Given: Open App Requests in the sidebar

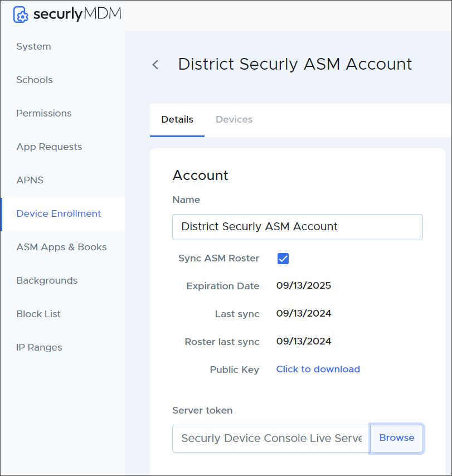Looking at the screenshot, I should [49, 147].
